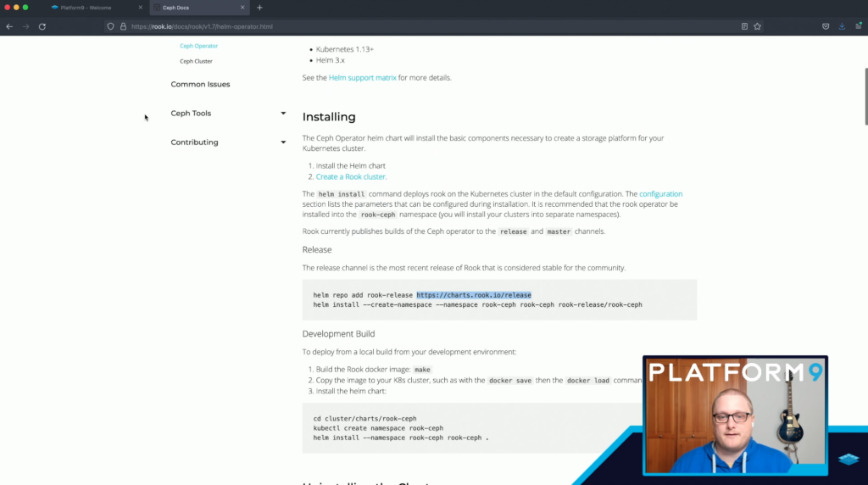Open the configuration section link

661,194
